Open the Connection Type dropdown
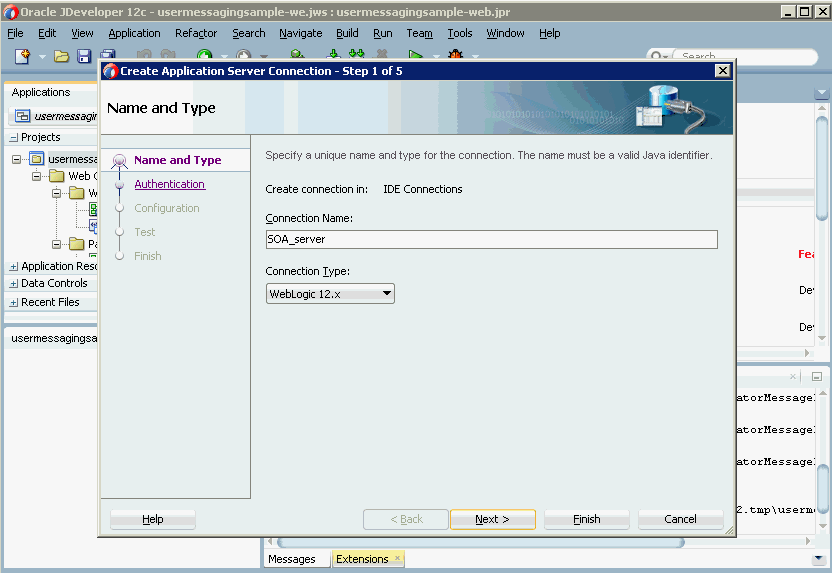The height and width of the screenshot is (573, 832). (330, 293)
